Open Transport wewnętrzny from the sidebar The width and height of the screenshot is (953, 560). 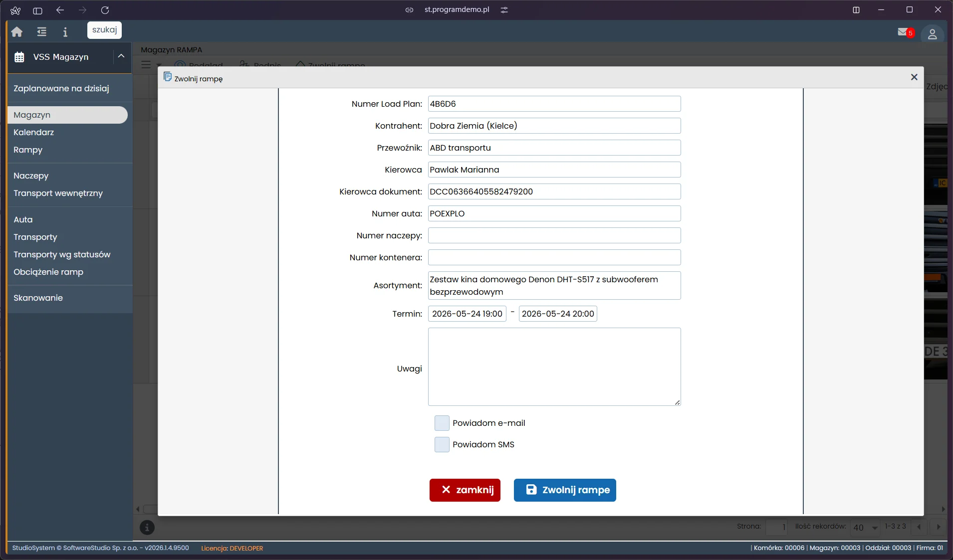[x=58, y=193]
